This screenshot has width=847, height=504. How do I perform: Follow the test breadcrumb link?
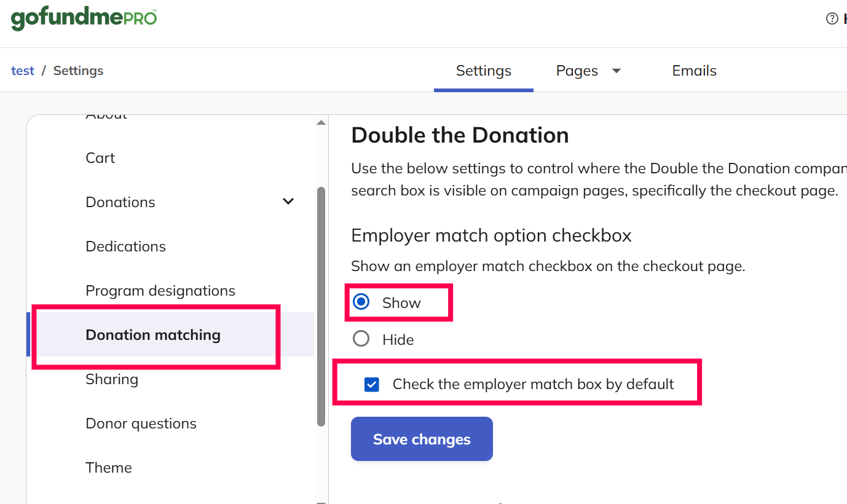23,71
